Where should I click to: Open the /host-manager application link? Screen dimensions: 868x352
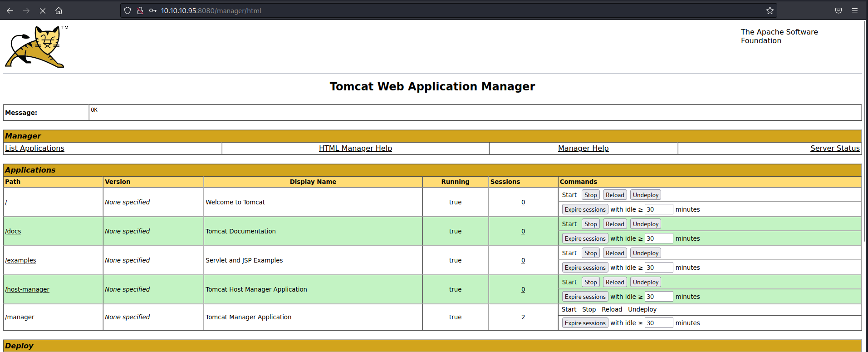click(x=27, y=289)
